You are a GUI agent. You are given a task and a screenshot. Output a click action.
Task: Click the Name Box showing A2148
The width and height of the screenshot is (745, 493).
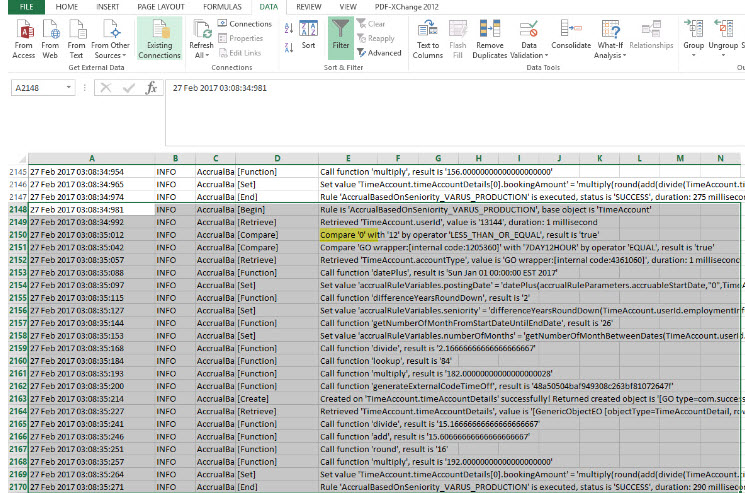tap(37, 88)
